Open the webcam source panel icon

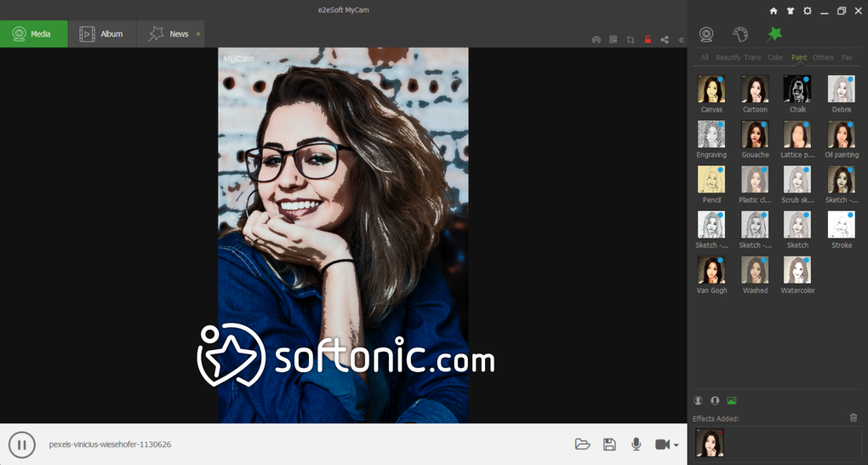705,34
